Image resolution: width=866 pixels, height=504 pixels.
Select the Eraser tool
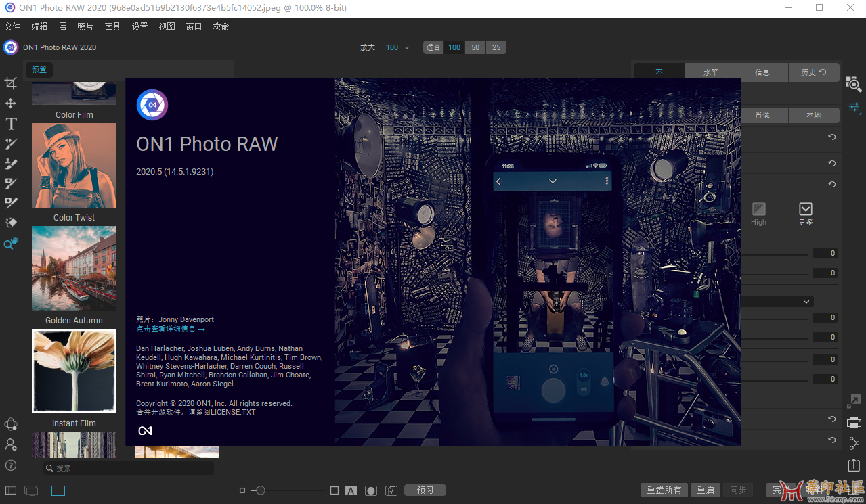click(x=11, y=223)
